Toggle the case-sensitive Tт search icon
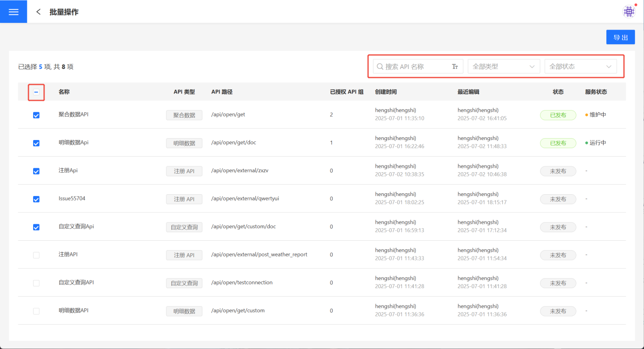 coord(455,67)
